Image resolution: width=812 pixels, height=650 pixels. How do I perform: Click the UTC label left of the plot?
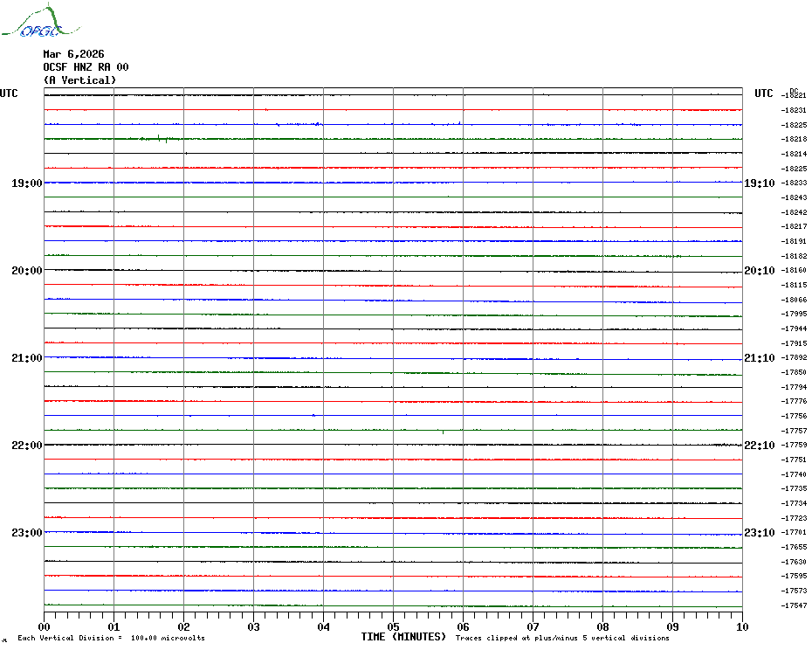click(9, 93)
